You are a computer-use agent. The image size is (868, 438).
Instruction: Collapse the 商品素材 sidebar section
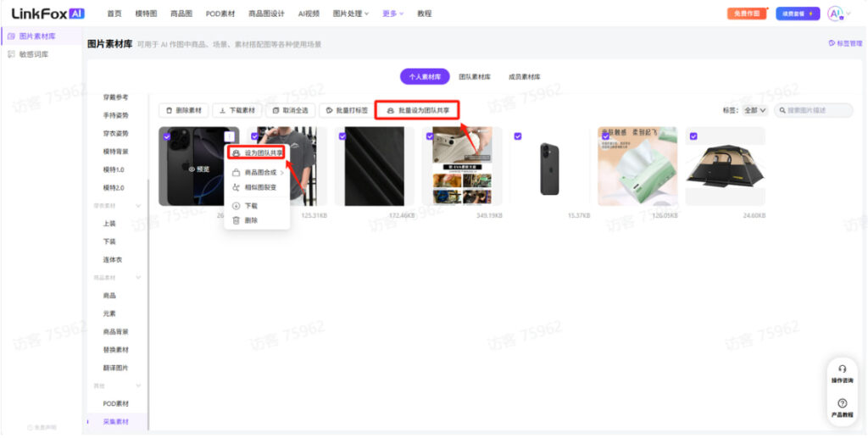pyautogui.click(x=138, y=278)
